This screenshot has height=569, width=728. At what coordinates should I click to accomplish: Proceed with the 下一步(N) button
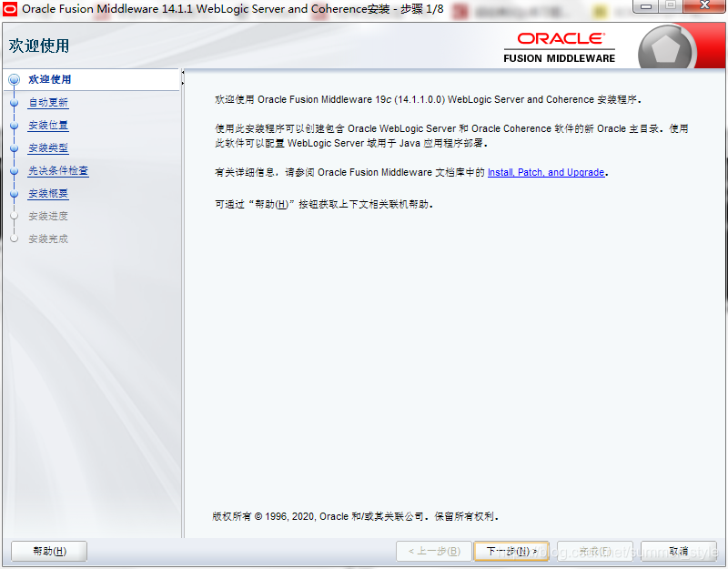[x=511, y=552]
